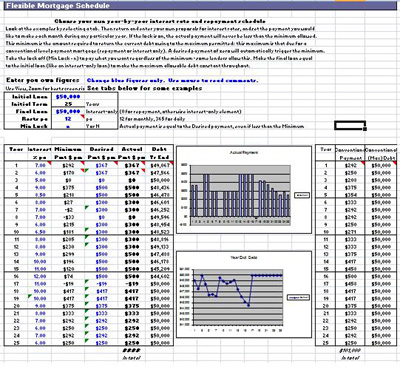Select the Rests pa value 12
The image size is (400, 381).
click(68, 119)
